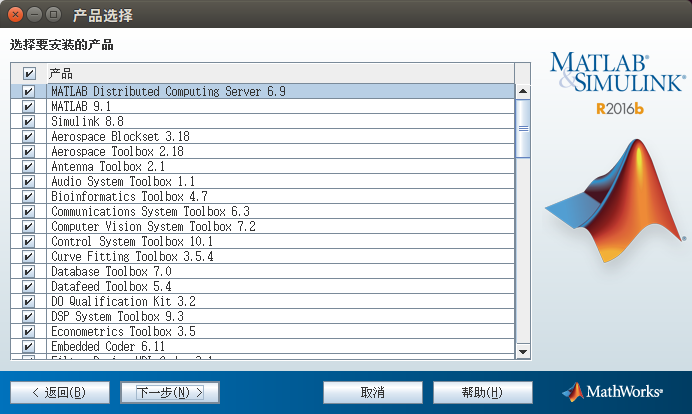
Task: Cancel installation with the 取消 button
Action: [x=373, y=392]
